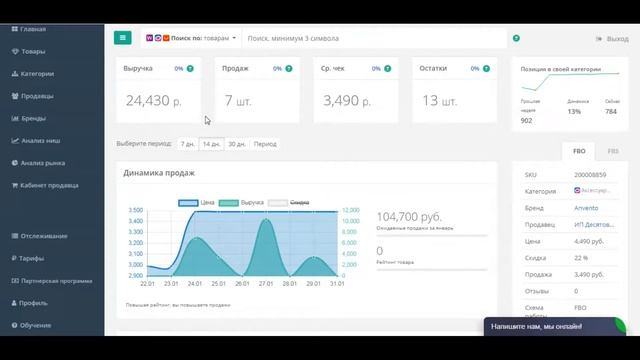This screenshot has width=640, height=360.
Task: Click Категории hierarchy icon in sidebar
Action: [x=15, y=74]
